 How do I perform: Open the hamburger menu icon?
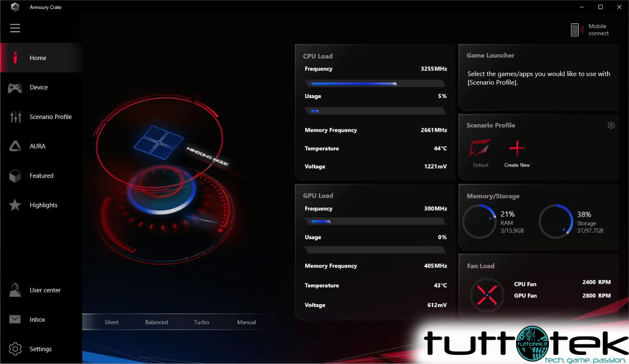click(x=15, y=28)
